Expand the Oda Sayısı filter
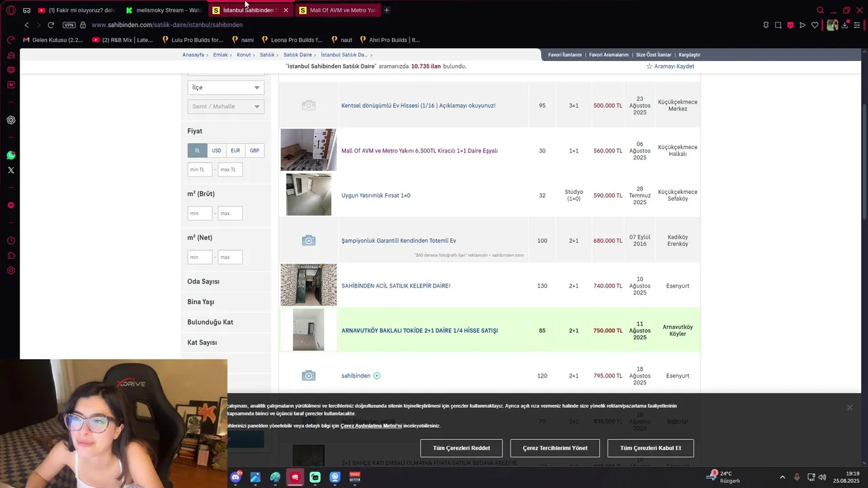Screen dimensions: 868x488 pyautogui.click(x=226, y=281)
